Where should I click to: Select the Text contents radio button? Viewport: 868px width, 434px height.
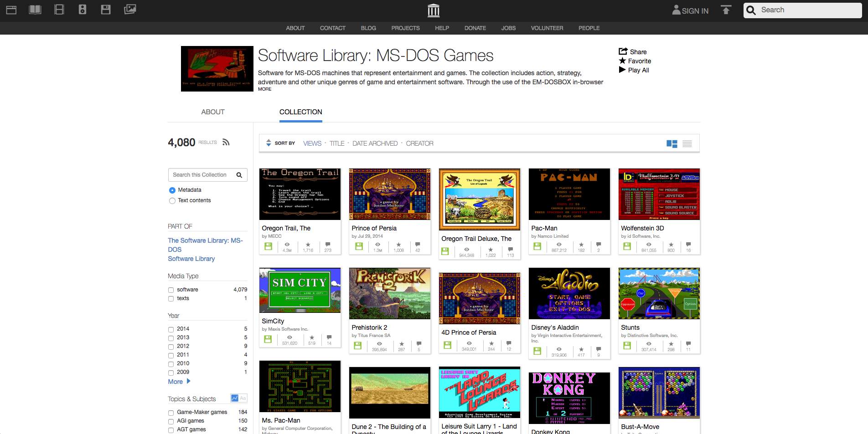click(172, 201)
